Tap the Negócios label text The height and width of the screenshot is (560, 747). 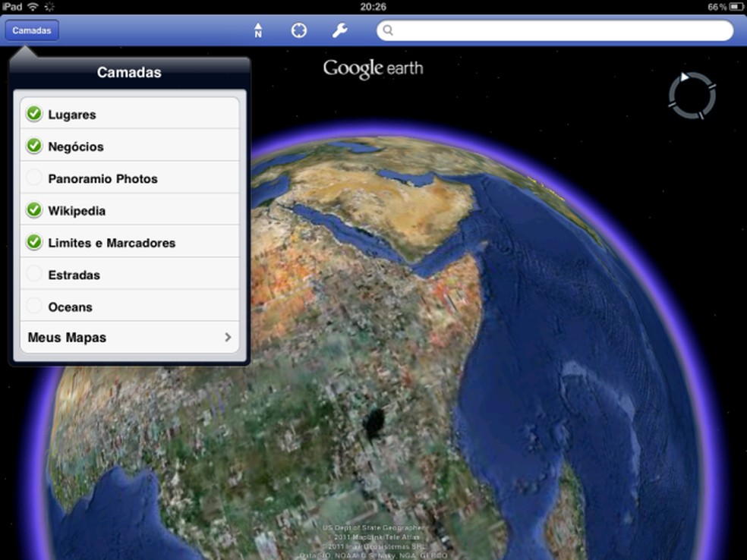[x=76, y=146]
